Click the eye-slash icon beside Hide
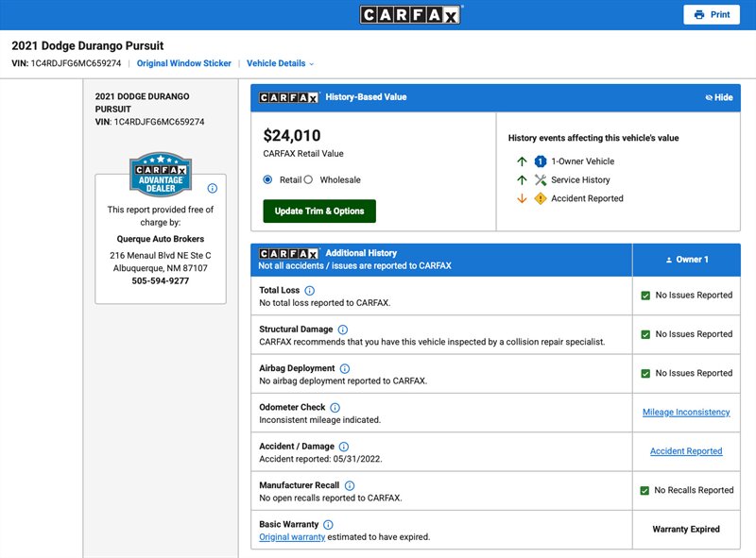Screen dimensions: 756x558 coord(709,97)
